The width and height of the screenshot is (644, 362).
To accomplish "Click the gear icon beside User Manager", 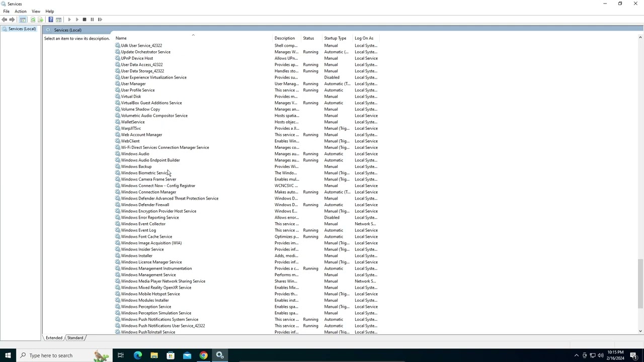I will (x=118, y=84).
